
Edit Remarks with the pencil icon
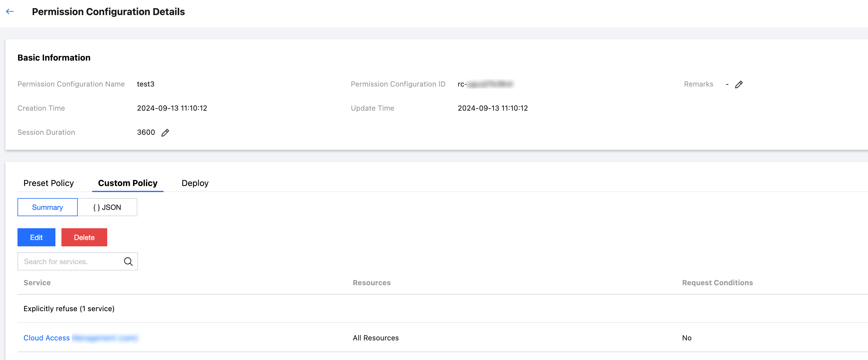pyautogui.click(x=738, y=84)
